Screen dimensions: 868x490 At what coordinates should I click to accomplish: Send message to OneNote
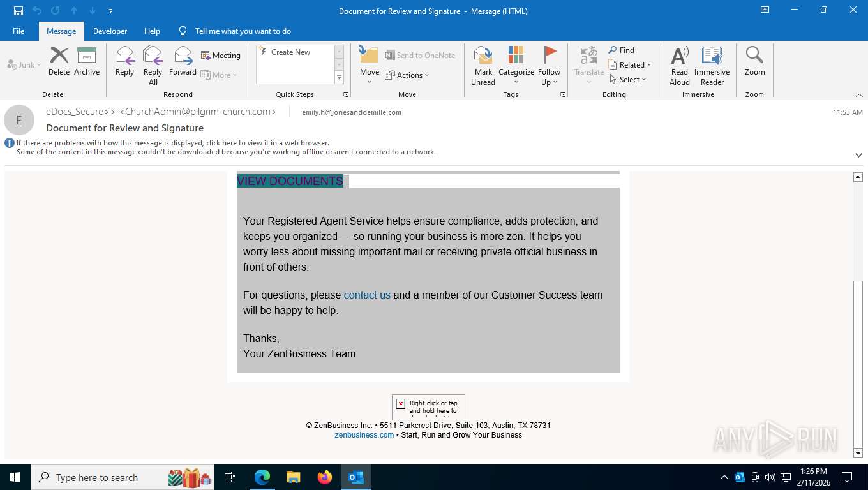click(x=421, y=56)
